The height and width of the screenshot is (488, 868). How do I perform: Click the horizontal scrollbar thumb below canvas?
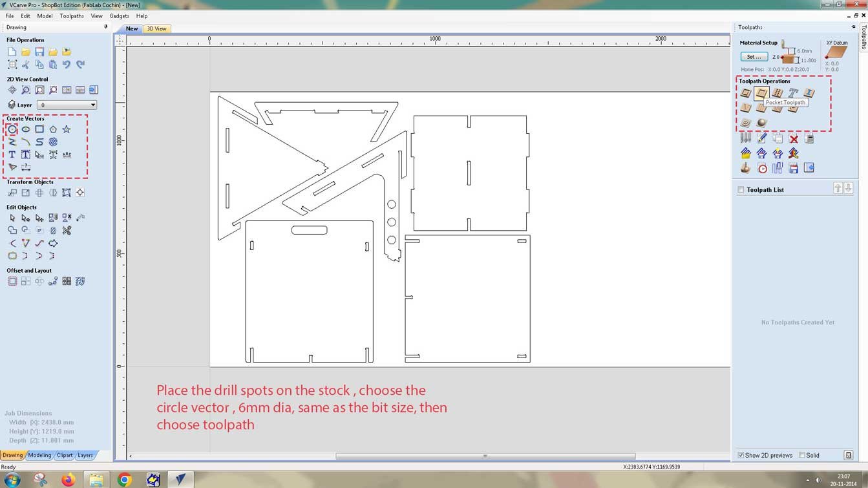pyautogui.click(x=485, y=456)
